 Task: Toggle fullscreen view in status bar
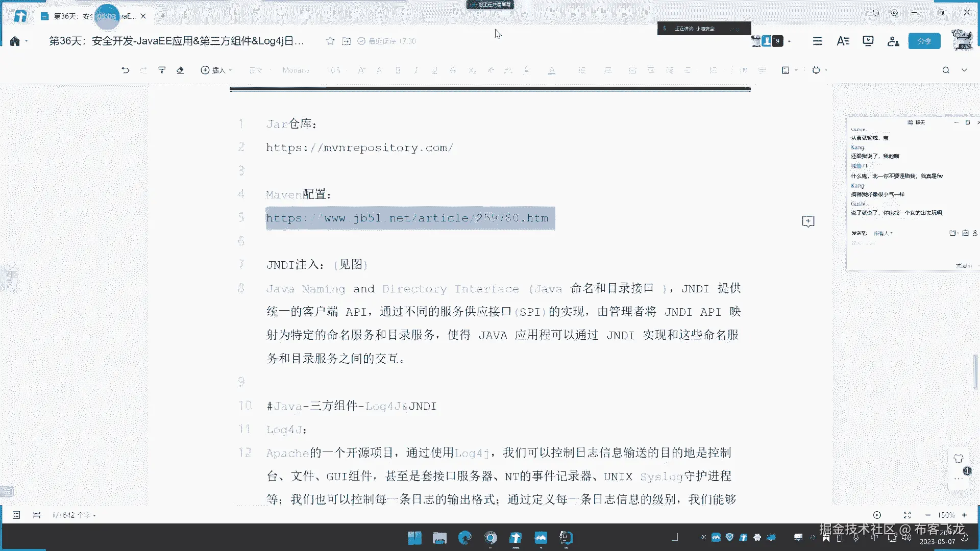tap(907, 515)
